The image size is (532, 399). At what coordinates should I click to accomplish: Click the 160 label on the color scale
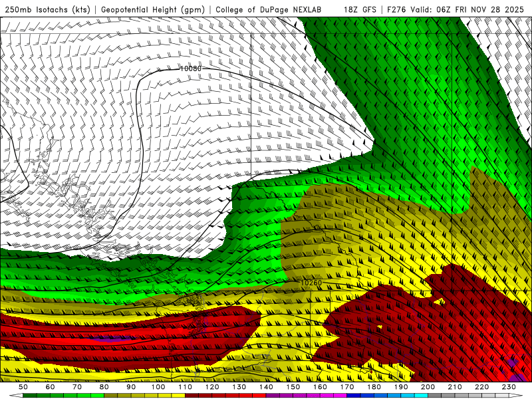pyautogui.click(x=321, y=387)
